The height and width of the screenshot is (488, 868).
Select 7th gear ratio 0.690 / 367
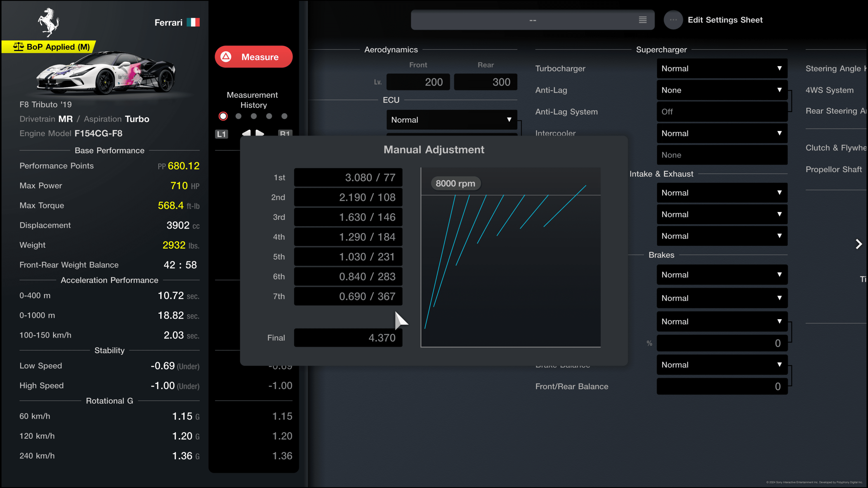pyautogui.click(x=348, y=296)
